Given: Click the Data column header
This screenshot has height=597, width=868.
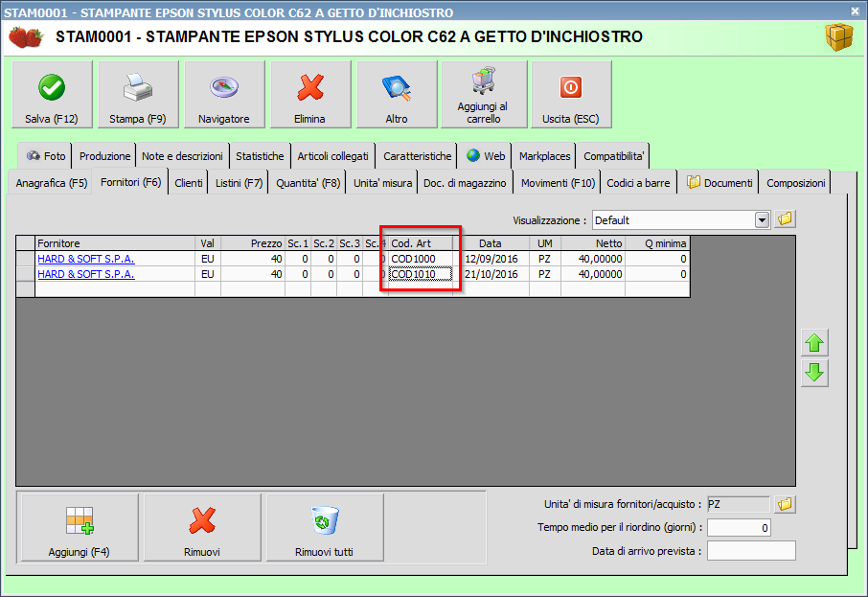Looking at the screenshot, I should tap(491, 243).
